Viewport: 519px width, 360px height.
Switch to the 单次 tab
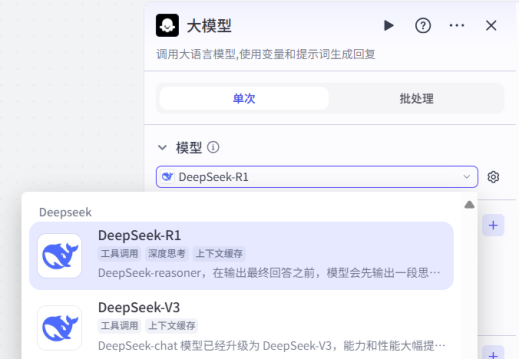pos(244,98)
